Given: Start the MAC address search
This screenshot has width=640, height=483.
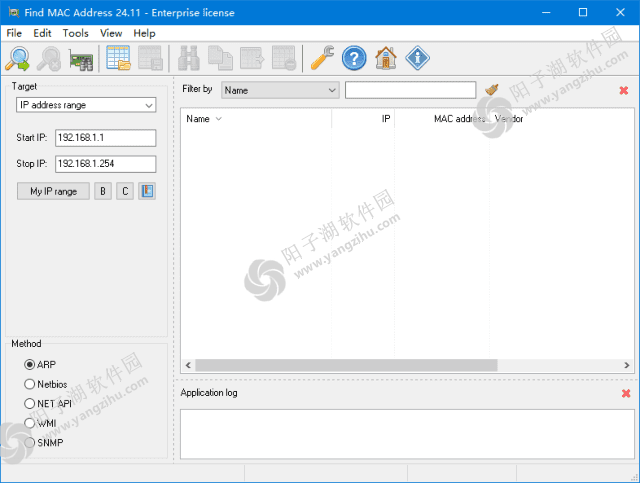Looking at the screenshot, I should (18, 58).
